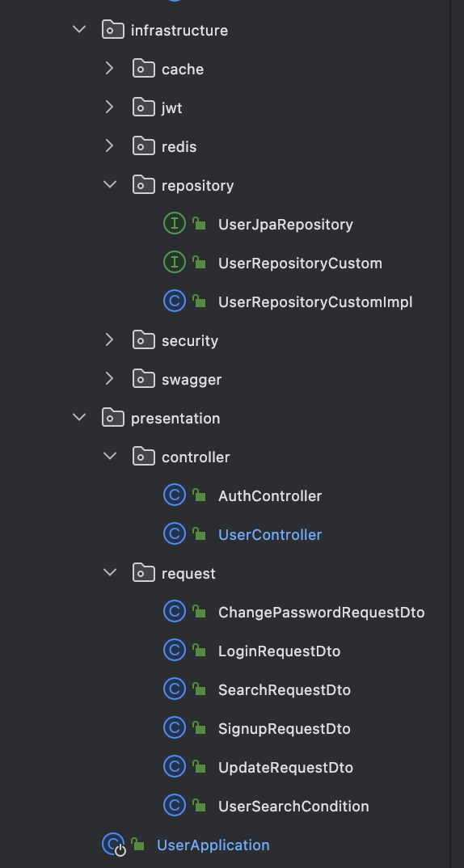Expand the cache folder
This screenshot has height=868, width=464.
point(110,68)
